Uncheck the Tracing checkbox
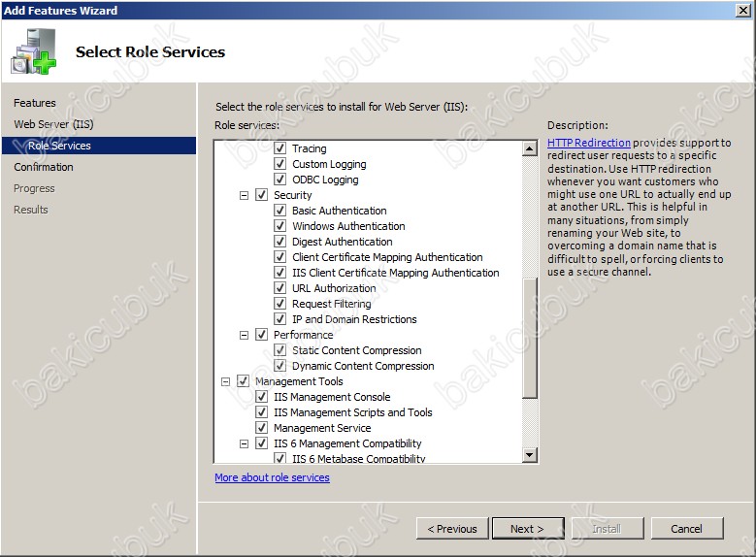Viewport: 756px width, 557px height. click(279, 148)
